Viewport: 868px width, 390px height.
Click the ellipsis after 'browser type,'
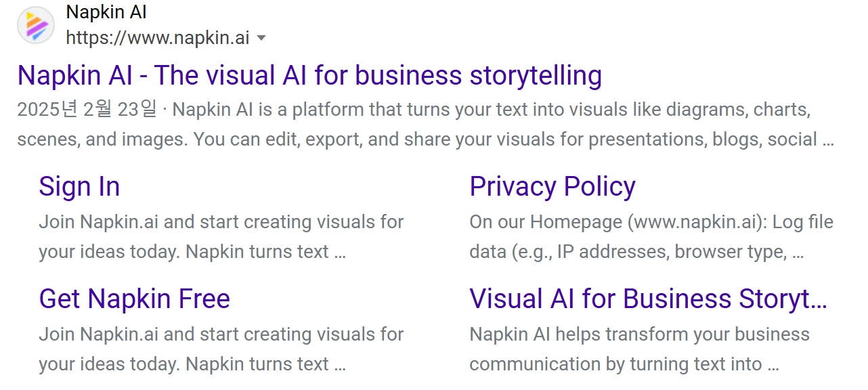pos(798,253)
